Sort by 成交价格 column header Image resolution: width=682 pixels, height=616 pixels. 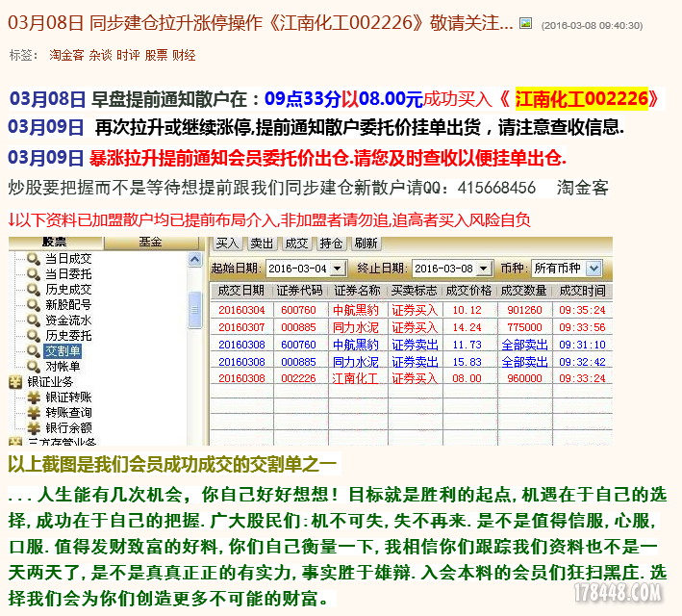pyautogui.click(x=468, y=291)
